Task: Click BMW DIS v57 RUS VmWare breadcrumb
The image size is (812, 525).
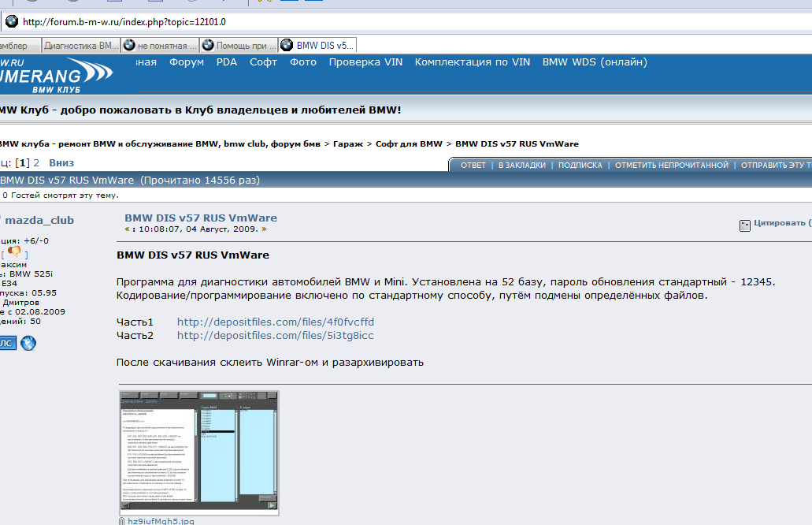Action: click(517, 144)
